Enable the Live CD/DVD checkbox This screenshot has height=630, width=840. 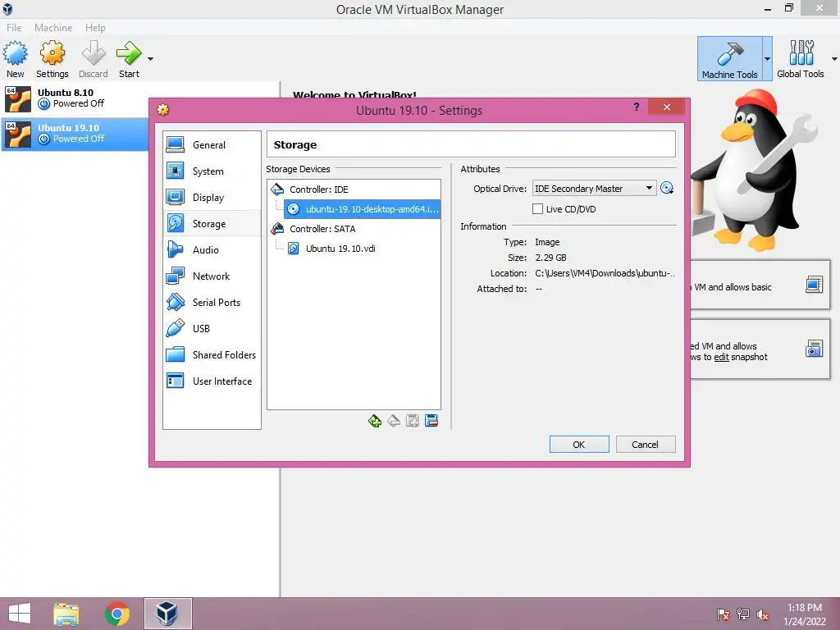coord(538,209)
